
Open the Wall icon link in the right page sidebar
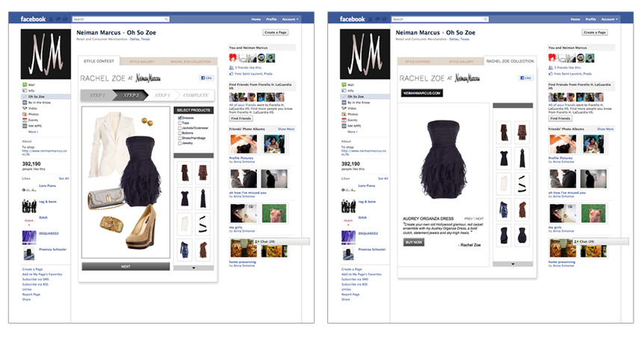pyautogui.click(x=344, y=85)
